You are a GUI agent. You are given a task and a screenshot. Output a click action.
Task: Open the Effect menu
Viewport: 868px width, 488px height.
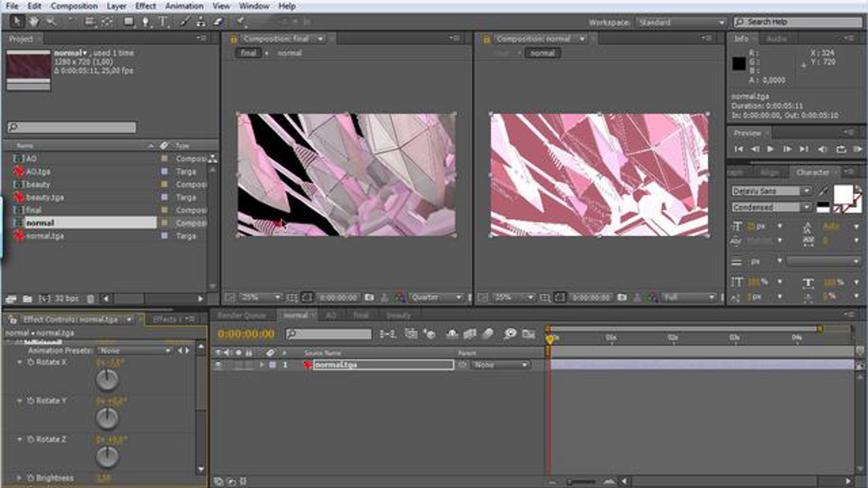coord(145,6)
